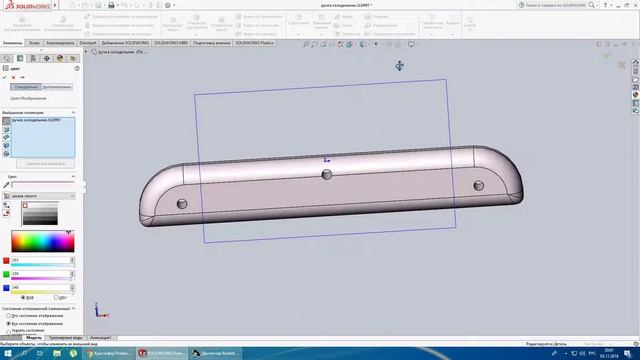Collapse the 'Цвет' section chevron
This screenshot has height=360, width=640.
coord(73,176)
